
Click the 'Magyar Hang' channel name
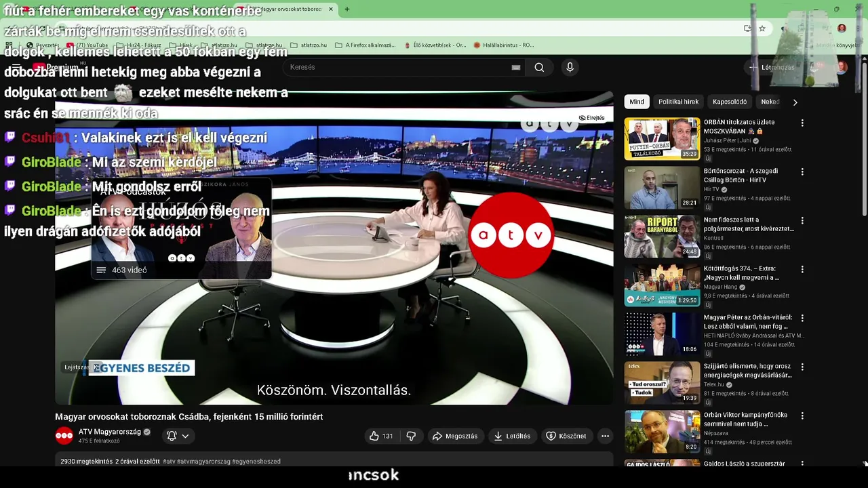point(720,287)
